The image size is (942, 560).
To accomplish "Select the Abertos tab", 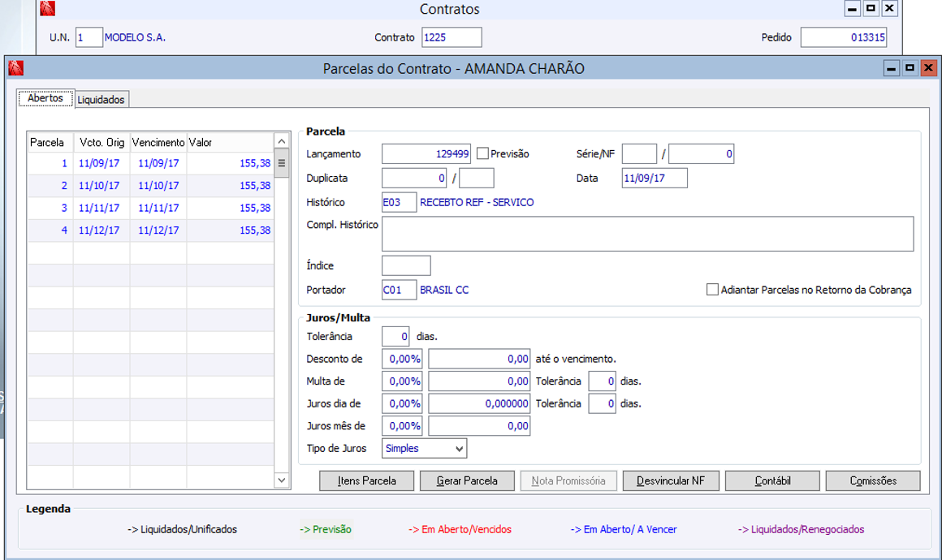I will point(45,98).
